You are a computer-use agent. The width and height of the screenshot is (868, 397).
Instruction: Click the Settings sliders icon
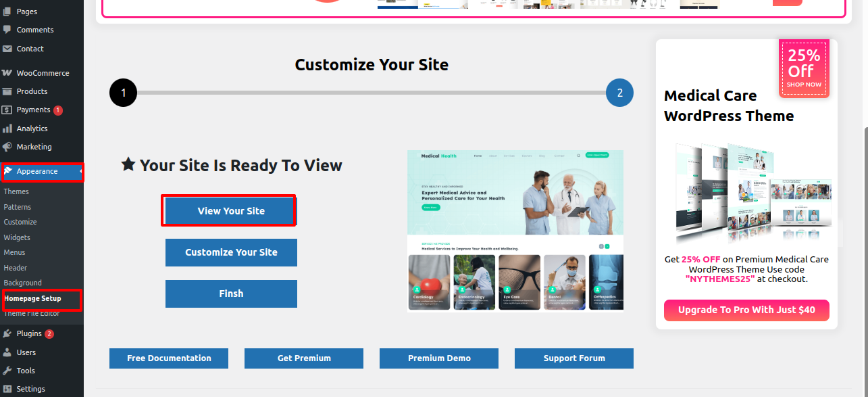click(7, 389)
